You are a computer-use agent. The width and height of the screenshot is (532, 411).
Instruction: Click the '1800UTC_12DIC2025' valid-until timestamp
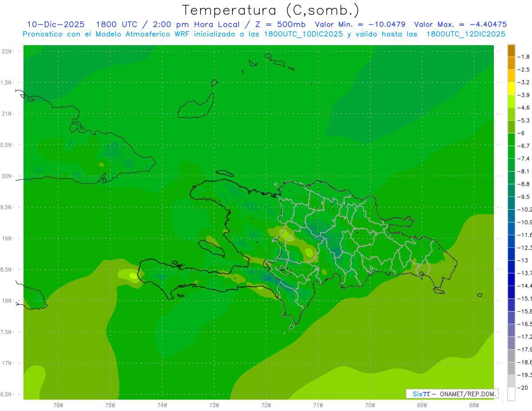tap(465, 34)
